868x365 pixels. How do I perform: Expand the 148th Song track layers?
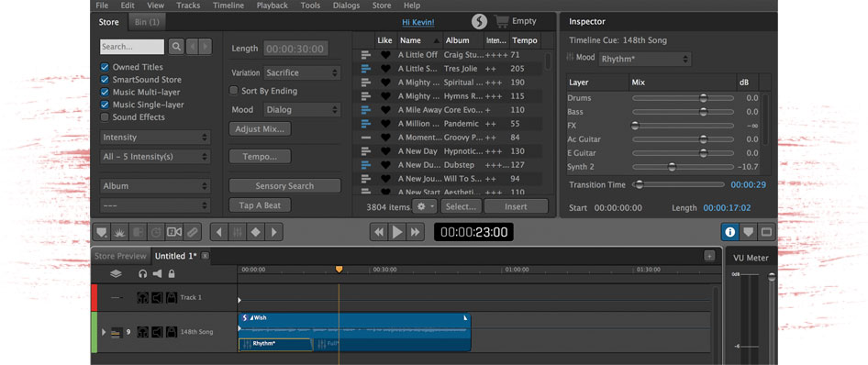click(x=103, y=332)
